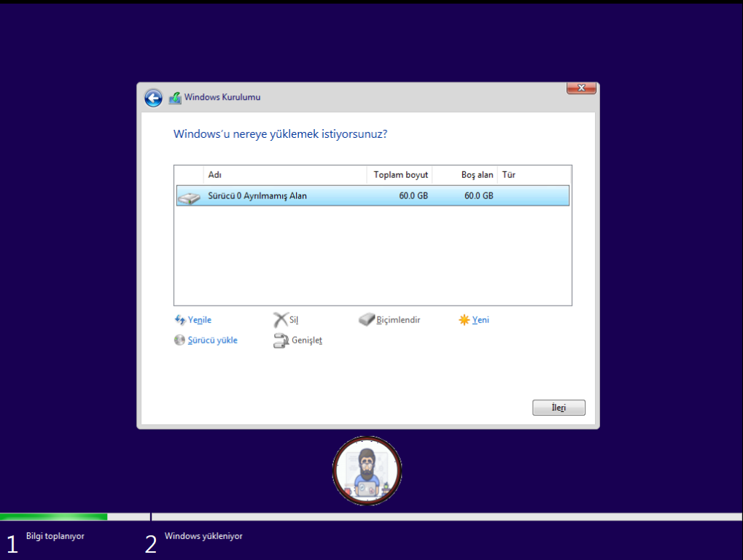Go back using the blue arrow button
Image resolution: width=743 pixels, height=560 pixels.
(154, 98)
